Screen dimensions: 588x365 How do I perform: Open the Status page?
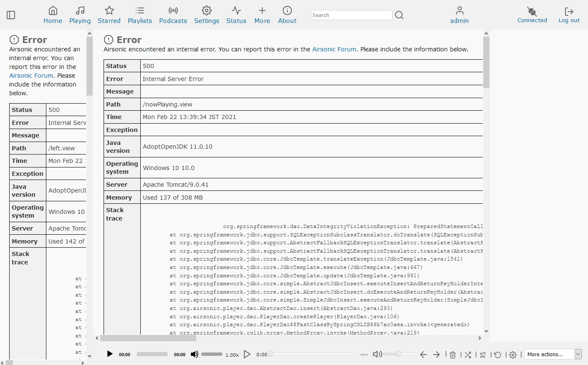(236, 15)
